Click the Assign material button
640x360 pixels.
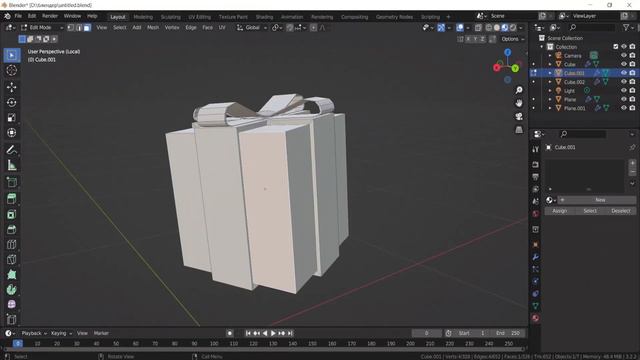tap(560, 211)
